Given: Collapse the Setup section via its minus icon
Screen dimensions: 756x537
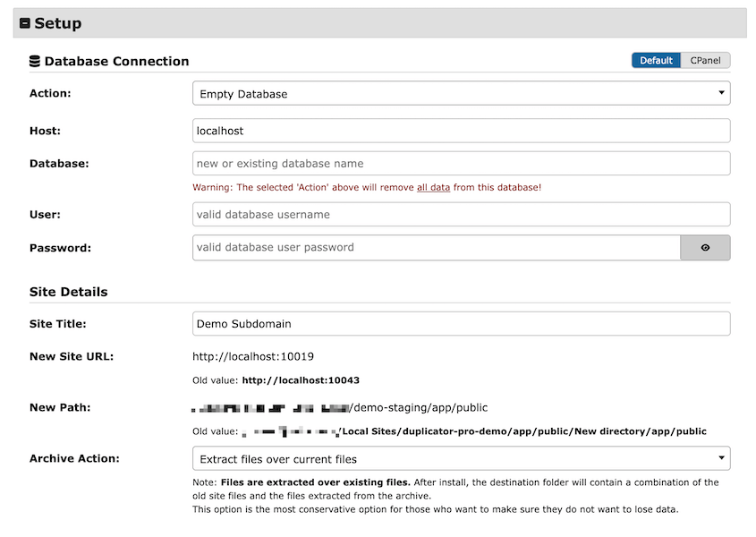Looking at the screenshot, I should click(x=27, y=22).
